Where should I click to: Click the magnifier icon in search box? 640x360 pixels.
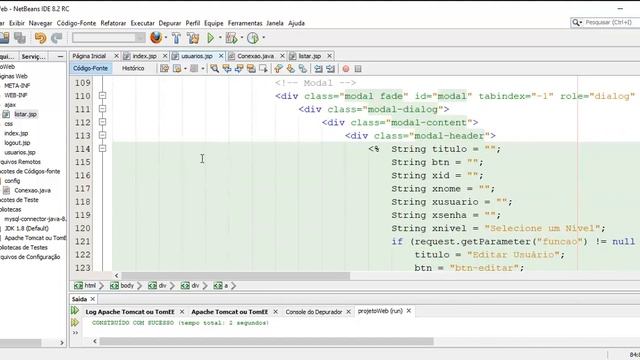click(x=576, y=22)
